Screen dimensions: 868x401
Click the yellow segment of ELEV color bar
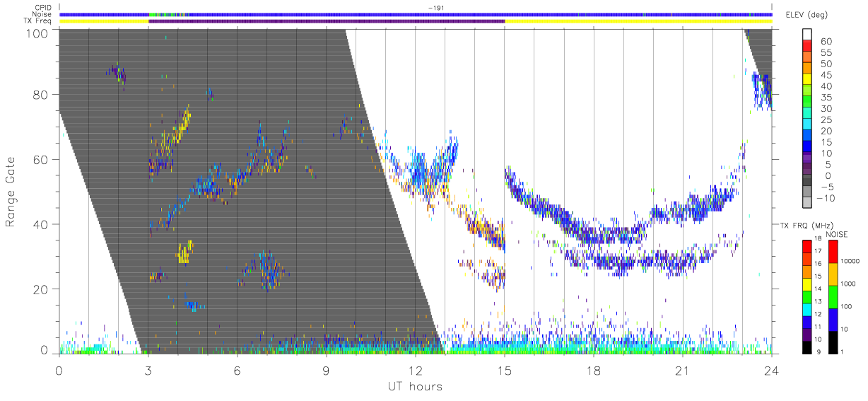(807, 79)
